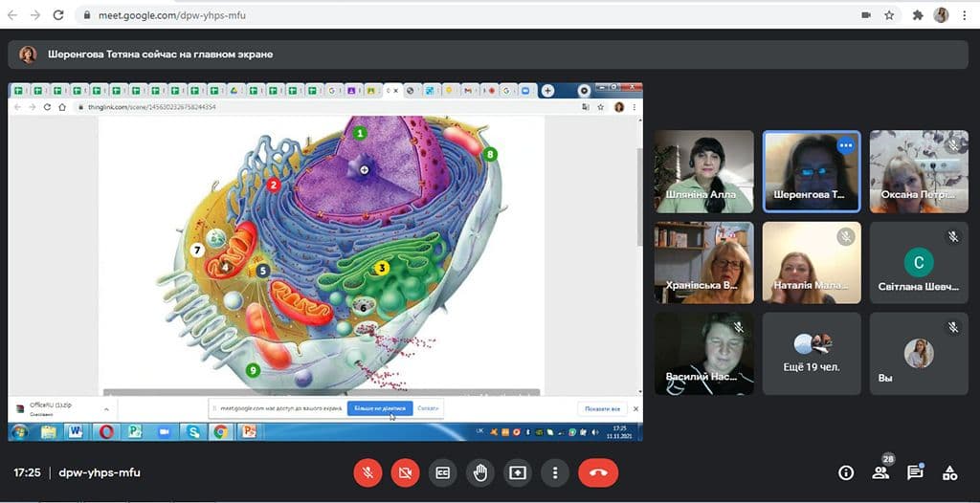Reload the meet.google.com page
This screenshot has width=980, height=503.
(58, 15)
